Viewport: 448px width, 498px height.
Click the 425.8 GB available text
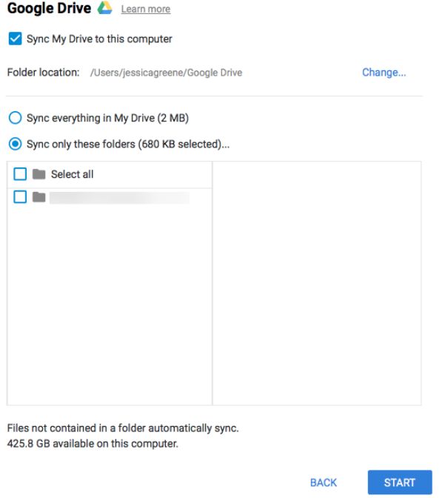click(93, 445)
